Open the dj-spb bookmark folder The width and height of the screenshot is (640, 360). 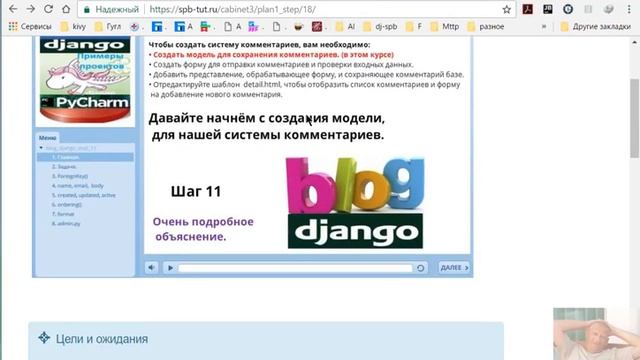tap(380, 27)
